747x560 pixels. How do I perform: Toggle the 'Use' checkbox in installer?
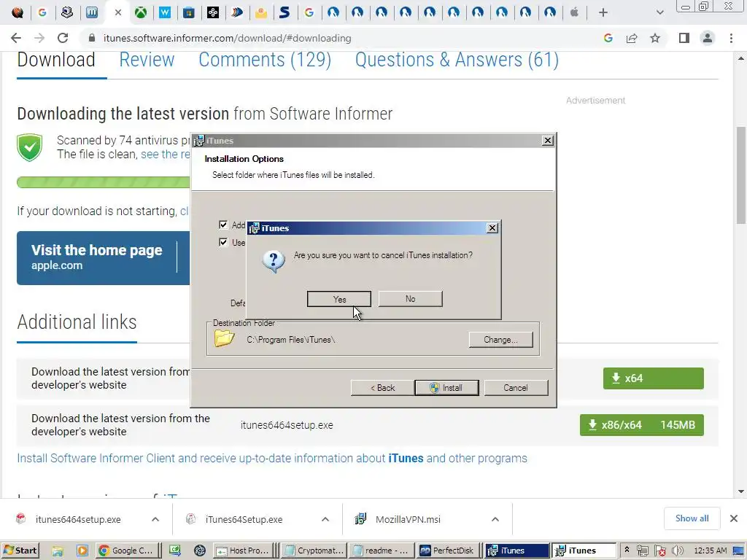tap(223, 242)
